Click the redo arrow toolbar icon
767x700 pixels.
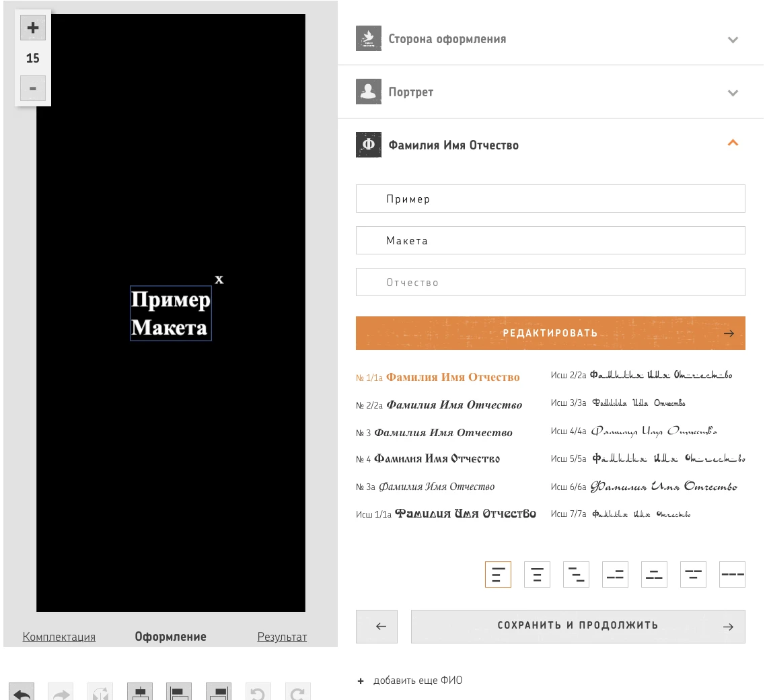click(x=61, y=692)
